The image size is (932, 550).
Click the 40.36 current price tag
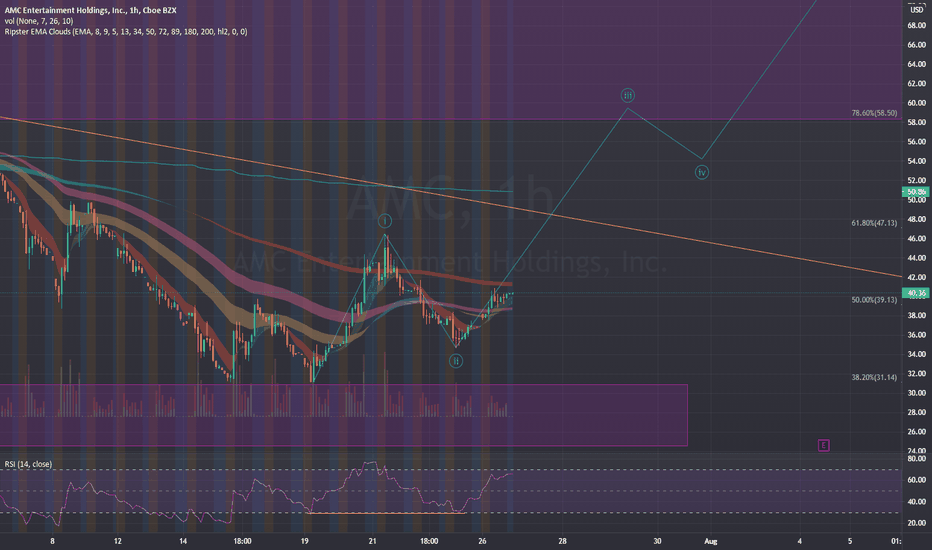(916, 293)
